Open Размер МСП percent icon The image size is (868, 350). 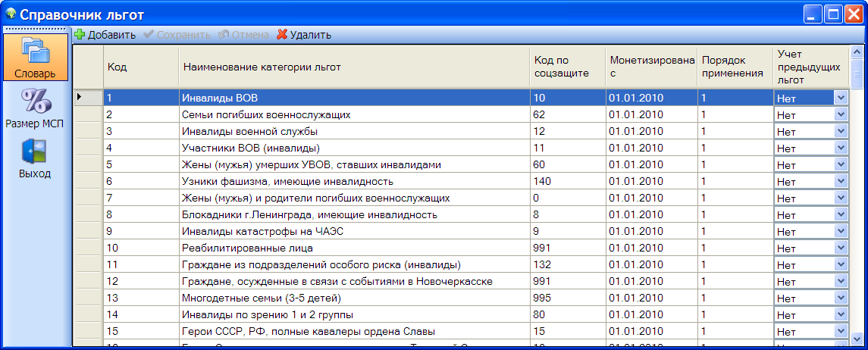[35, 102]
